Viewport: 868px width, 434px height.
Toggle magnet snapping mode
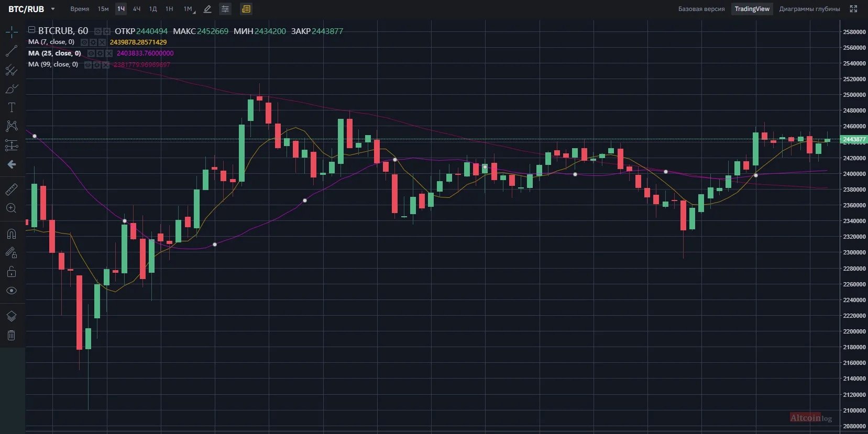(x=12, y=234)
